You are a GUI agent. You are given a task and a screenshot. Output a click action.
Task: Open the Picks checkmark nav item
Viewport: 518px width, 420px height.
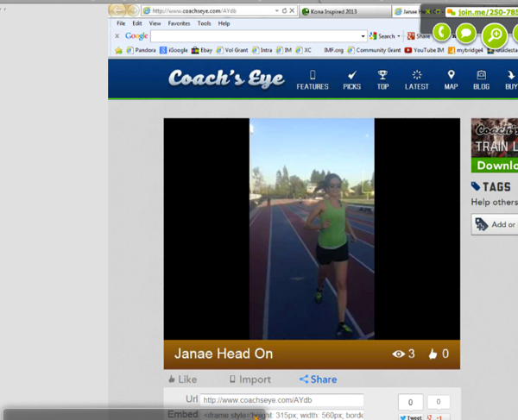point(352,80)
